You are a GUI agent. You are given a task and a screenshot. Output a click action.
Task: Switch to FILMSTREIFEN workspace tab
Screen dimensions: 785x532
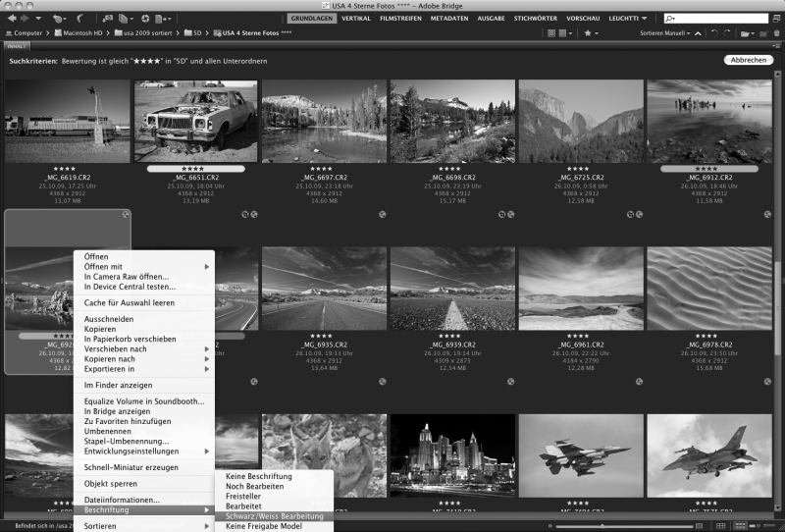tap(400, 18)
